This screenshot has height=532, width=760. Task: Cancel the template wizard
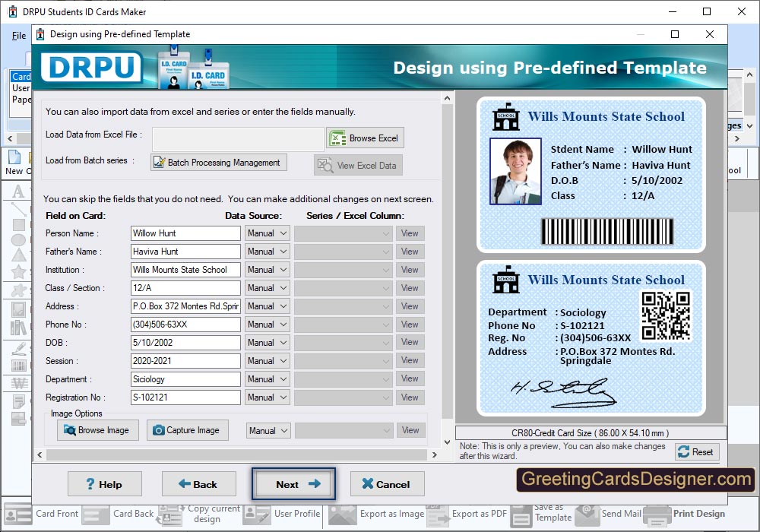pos(388,484)
